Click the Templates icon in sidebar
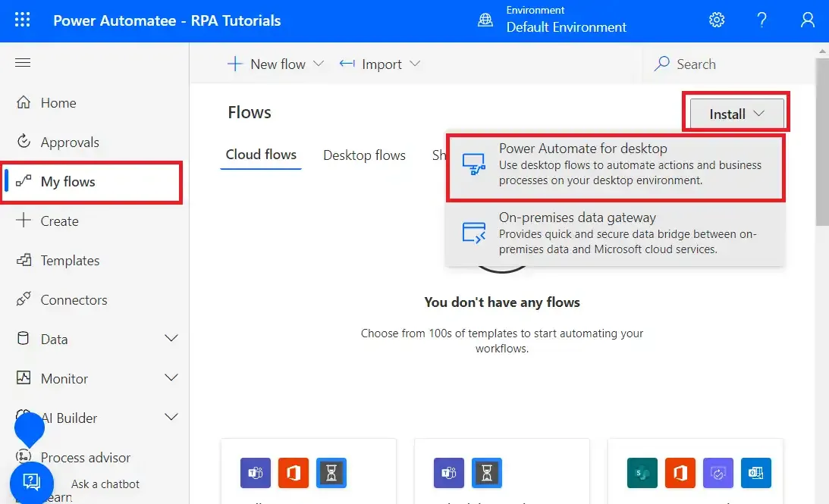Viewport: 829px width, 504px height. [x=24, y=260]
